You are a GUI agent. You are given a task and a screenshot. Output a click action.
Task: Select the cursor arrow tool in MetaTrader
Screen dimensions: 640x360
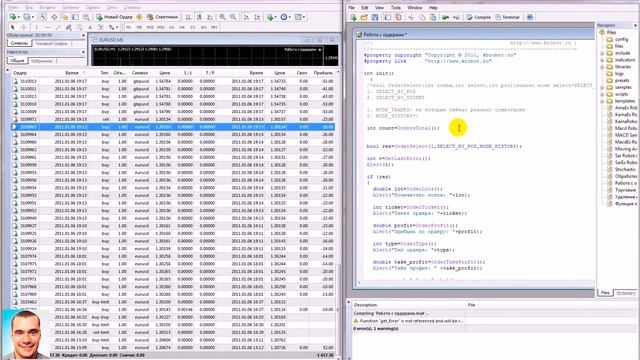[x=13, y=27]
